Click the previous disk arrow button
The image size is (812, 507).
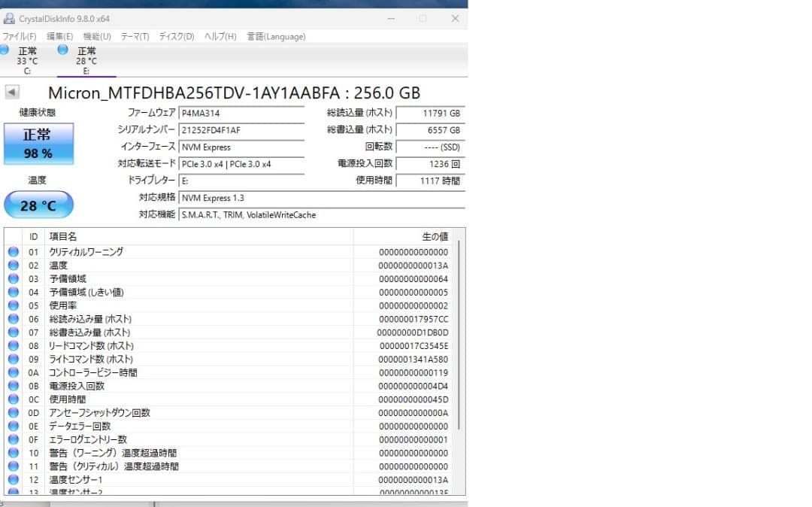point(12,93)
